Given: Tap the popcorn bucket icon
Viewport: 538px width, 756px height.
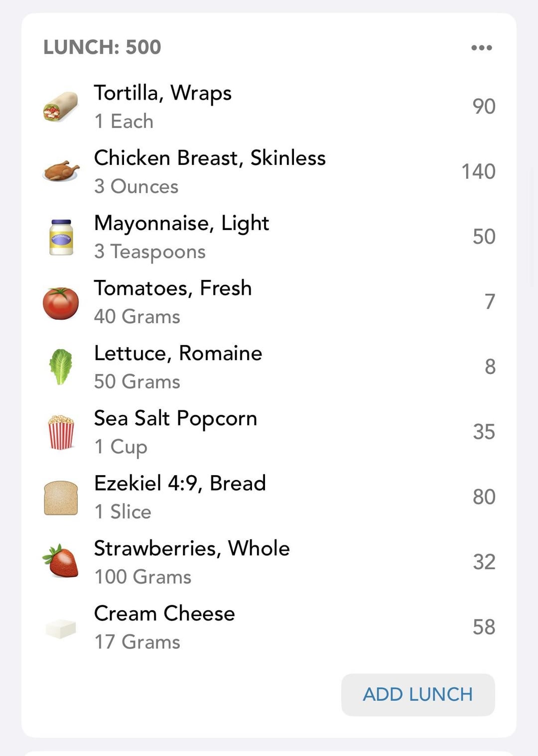Looking at the screenshot, I should point(61,432).
